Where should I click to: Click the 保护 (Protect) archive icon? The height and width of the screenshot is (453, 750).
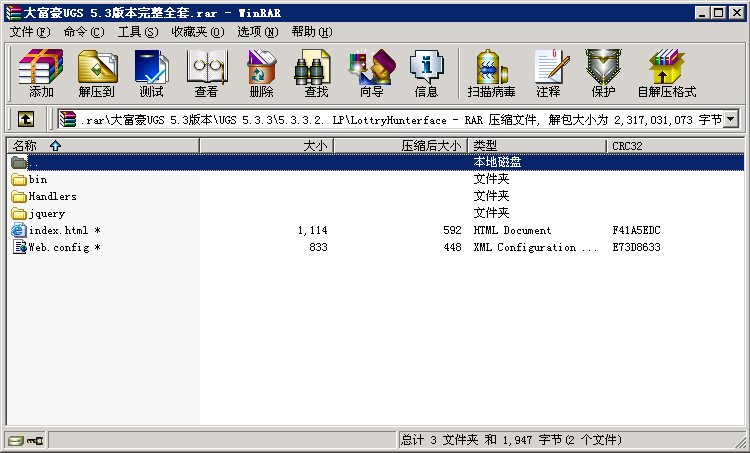[x=603, y=73]
